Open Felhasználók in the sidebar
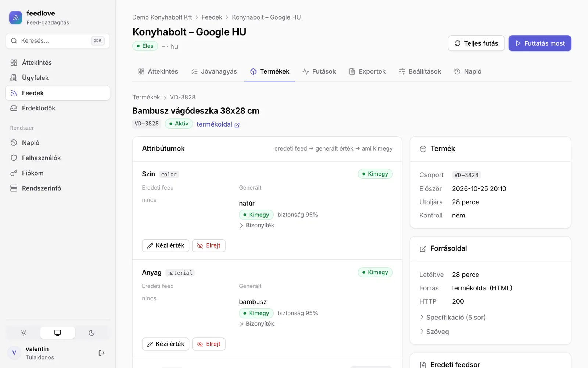The width and height of the screenshot is (588, 368). click(x=58, y=158)
